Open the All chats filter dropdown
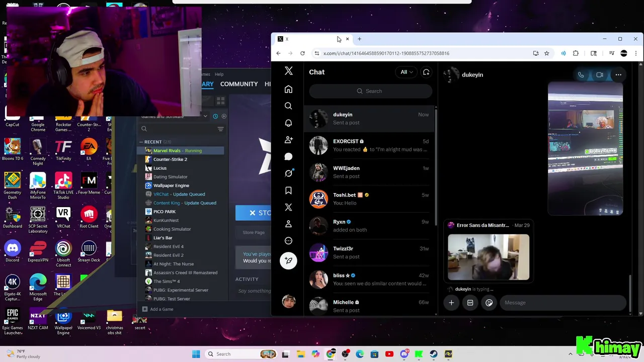The image size is (644, 362). (x=406, y=72)
